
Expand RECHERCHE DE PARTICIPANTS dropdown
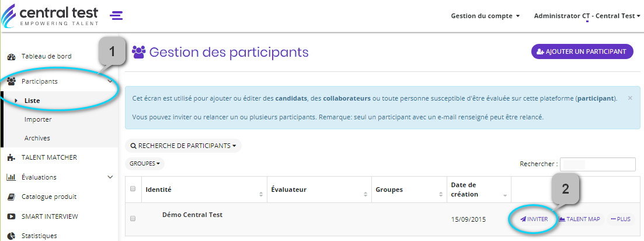[183, 146]
